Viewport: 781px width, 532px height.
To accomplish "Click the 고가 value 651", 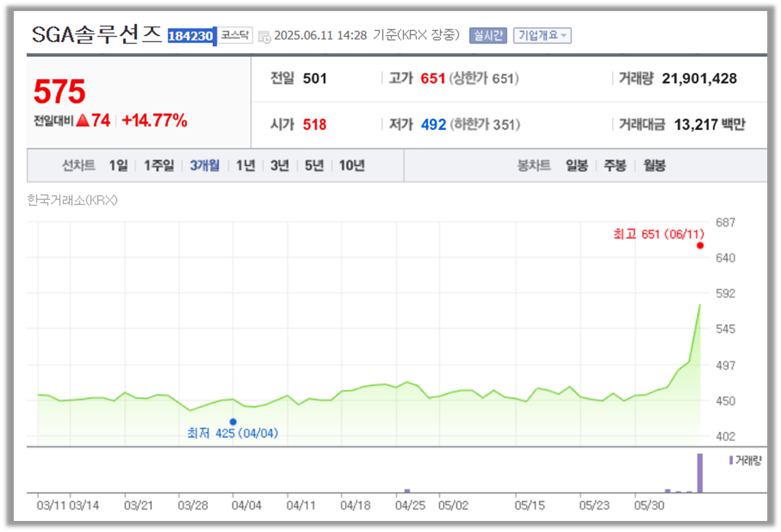I will 433,78.
